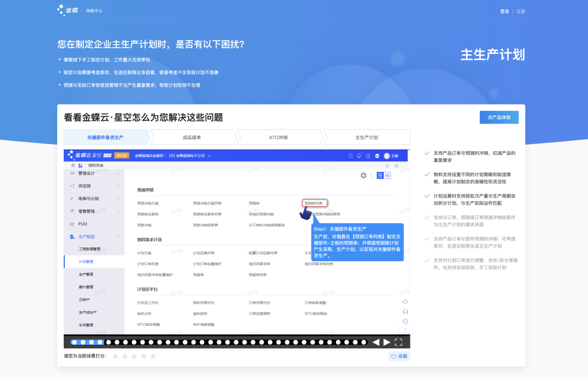This screenshot has width=588, height=377.
Task: Open the 物料列表 breadcrumb tab
Action: (96, 165)
